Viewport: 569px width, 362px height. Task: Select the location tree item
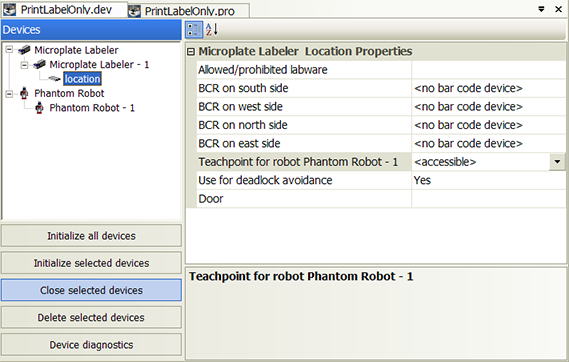pos(82,79)
